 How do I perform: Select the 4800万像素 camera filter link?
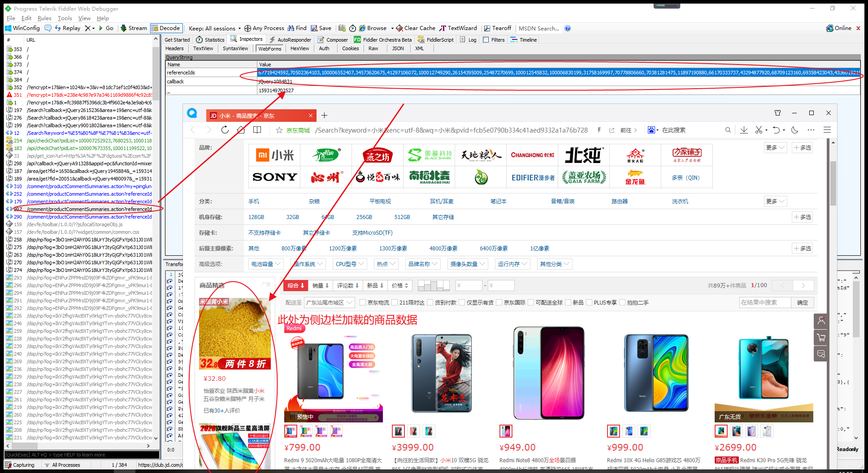[x=443, y=249]
